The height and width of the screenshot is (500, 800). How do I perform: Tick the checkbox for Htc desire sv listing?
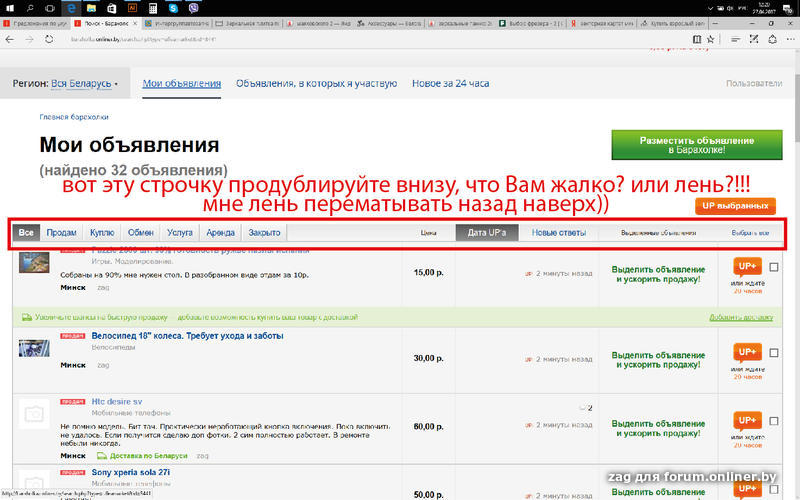coord(774,420)
